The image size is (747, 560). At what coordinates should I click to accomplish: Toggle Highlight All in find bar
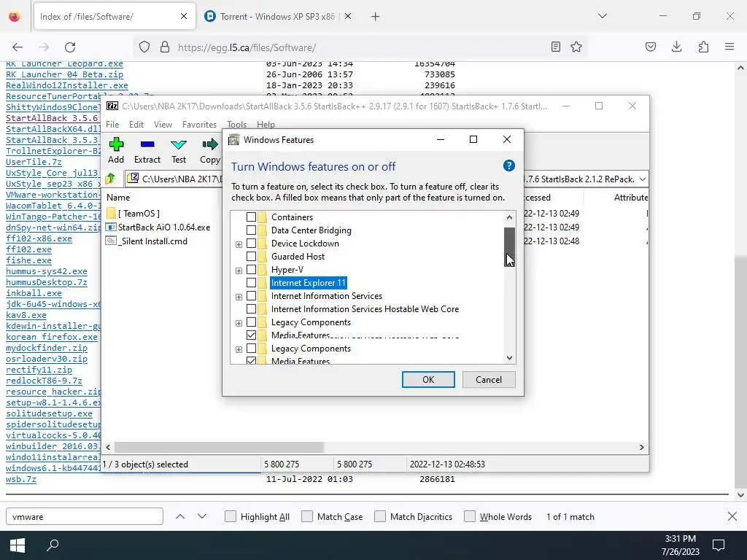pos(230,516)
